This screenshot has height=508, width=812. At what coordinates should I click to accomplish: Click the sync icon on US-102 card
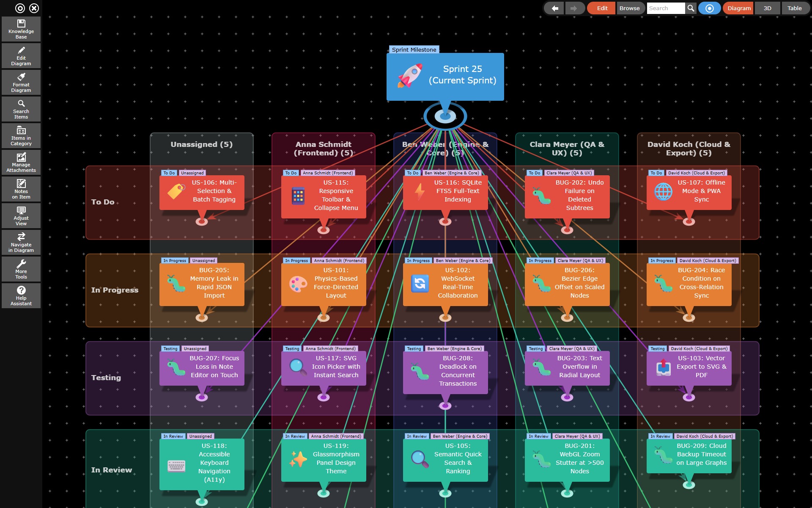pos(420,284)
